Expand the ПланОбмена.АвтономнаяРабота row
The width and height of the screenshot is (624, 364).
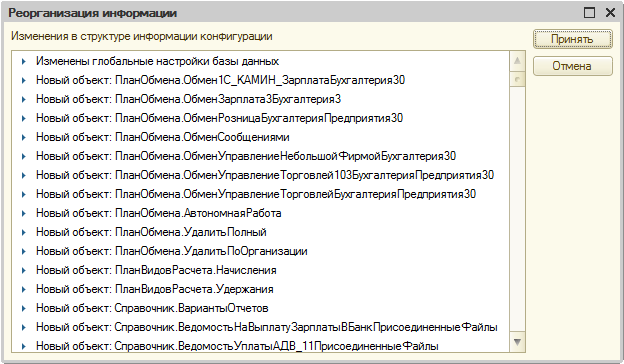tap(23, 213)
